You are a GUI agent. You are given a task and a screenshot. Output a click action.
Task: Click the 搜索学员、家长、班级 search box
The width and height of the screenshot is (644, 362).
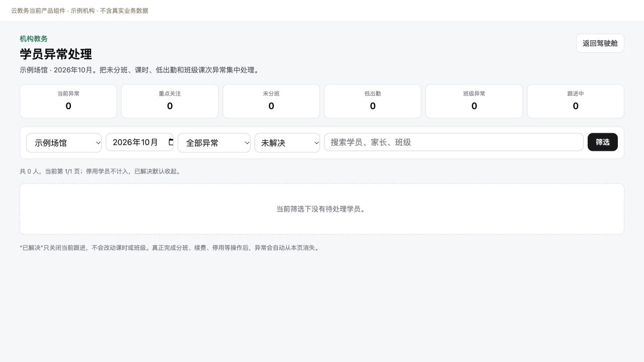(454, 142)
